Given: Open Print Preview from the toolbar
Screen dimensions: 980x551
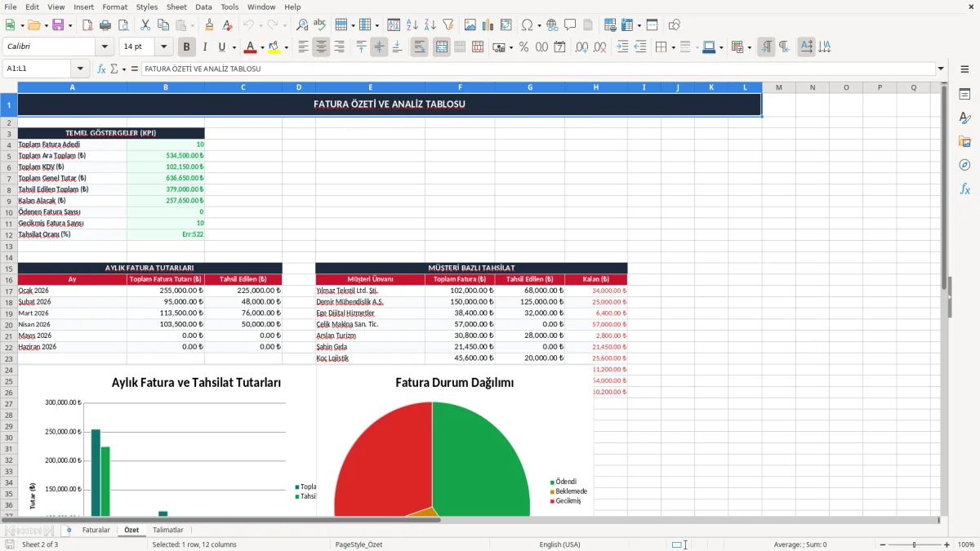Looking at the screenshot, I should [x=122, y=25].
